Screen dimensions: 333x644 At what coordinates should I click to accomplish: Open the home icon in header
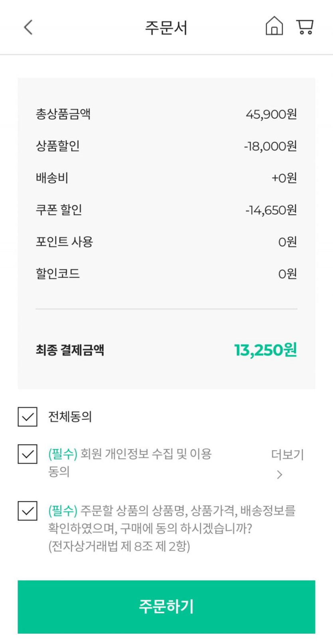pos(274,26)
